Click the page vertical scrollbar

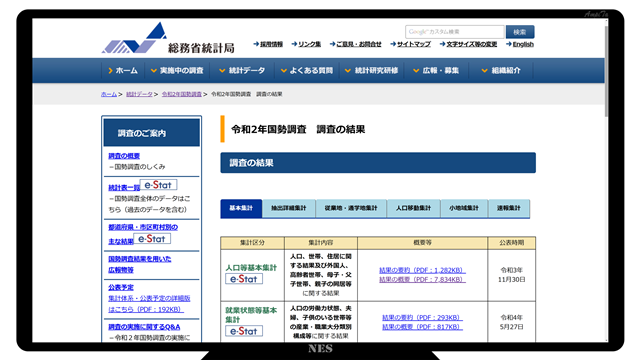tap(606, 71)
